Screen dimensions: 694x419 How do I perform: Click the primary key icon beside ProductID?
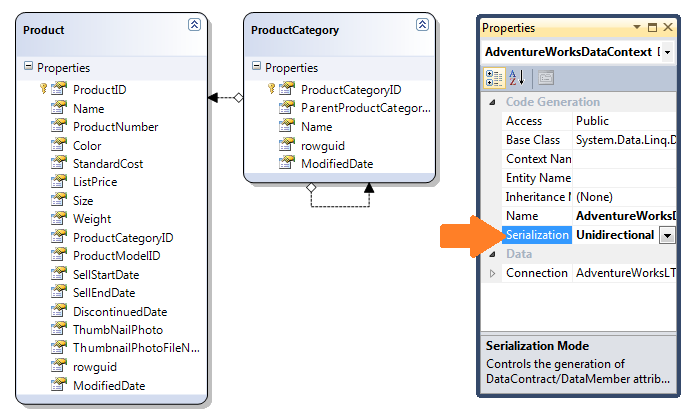pyautogui.click(x=43, y=89)
